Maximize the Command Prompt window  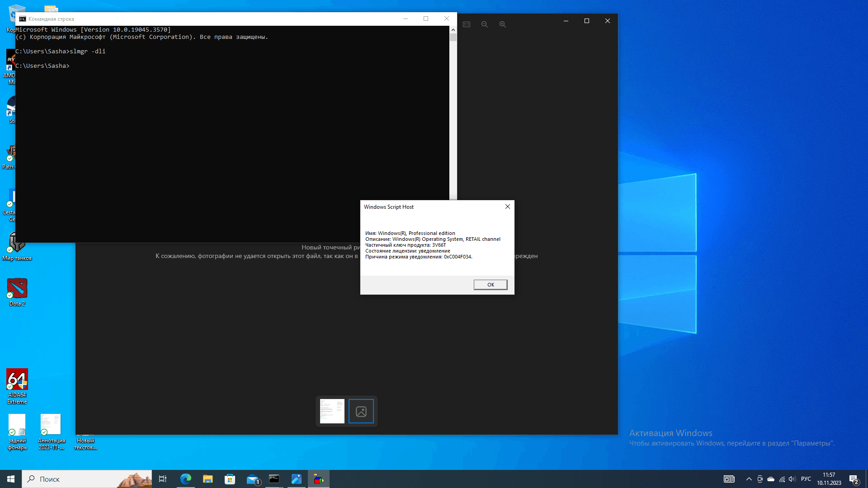426,19
